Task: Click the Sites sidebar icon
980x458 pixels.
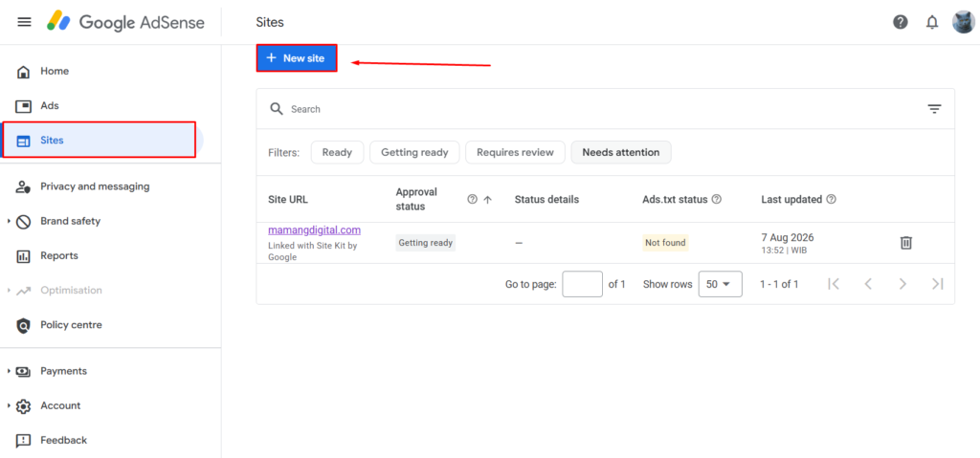Action: click(x=23, y=142)
